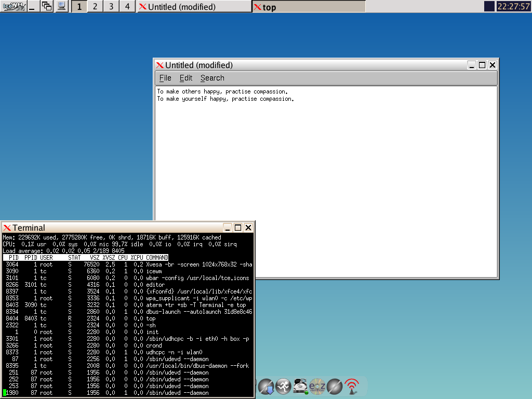Click the CPU usage line in Terminal
This screenshot has height=399, width=532.
(x=120, y=244)
